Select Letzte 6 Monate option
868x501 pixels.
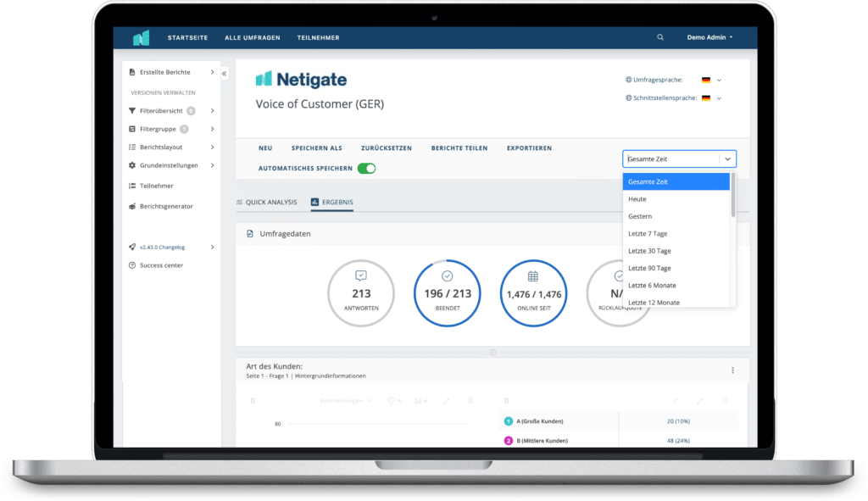click(x=676, y=285)
